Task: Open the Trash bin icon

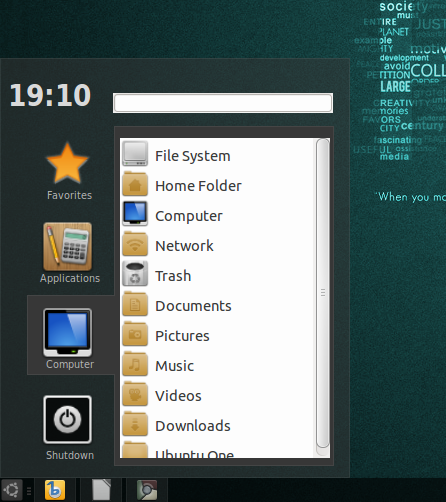Action: [x=135, y=274]
